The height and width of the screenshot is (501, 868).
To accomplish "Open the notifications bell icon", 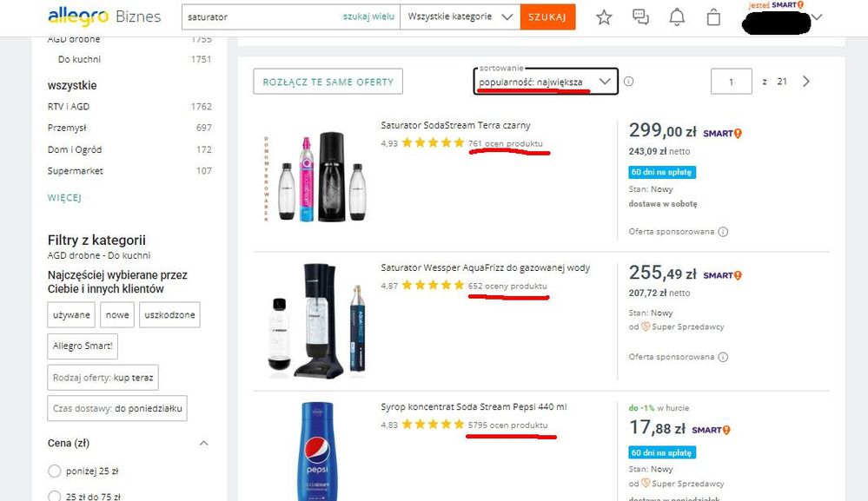I will click(x=677, y=17).
